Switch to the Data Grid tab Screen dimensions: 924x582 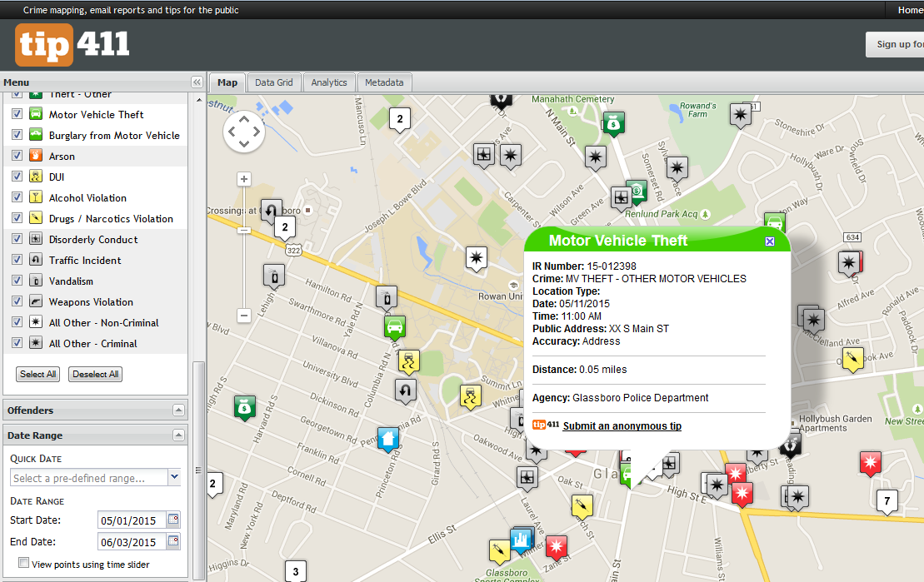[274, 82]
